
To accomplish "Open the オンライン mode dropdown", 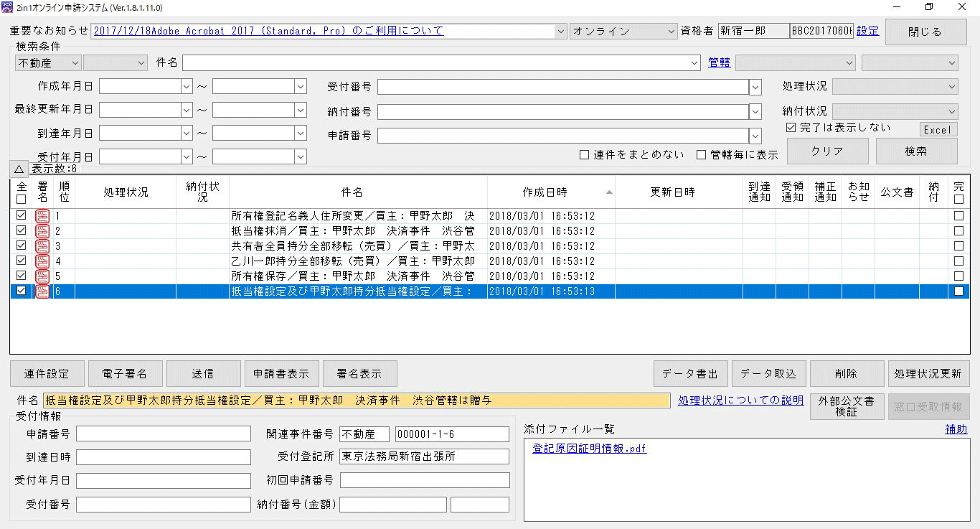I will click(623, 32).
